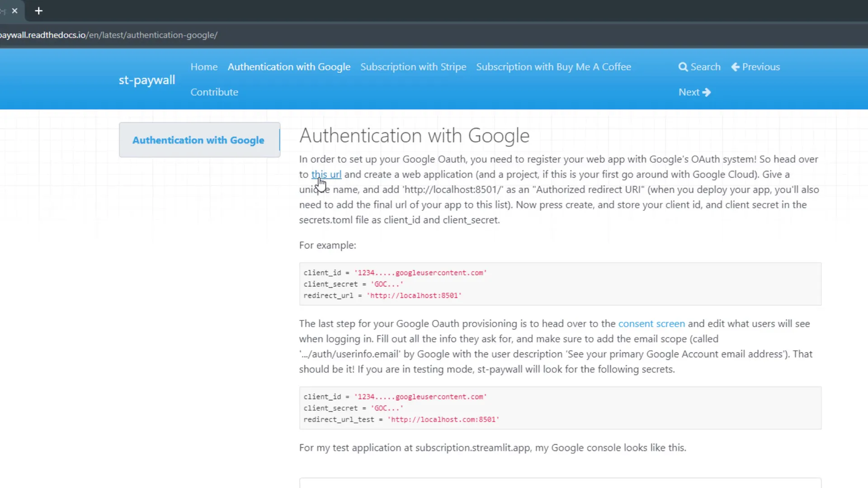The image size is (868, 488).
Task: Click the first client_id code line
Action: (395, 273)
